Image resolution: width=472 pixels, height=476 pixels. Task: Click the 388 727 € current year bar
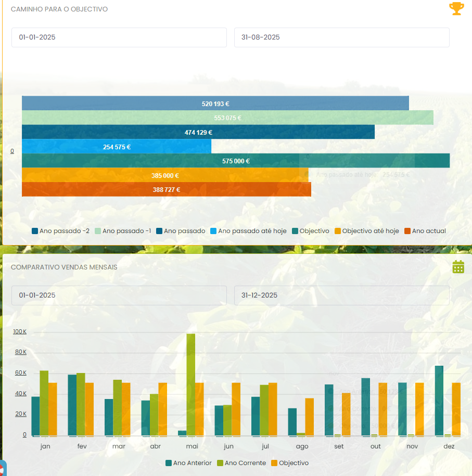tap(166, 190)
